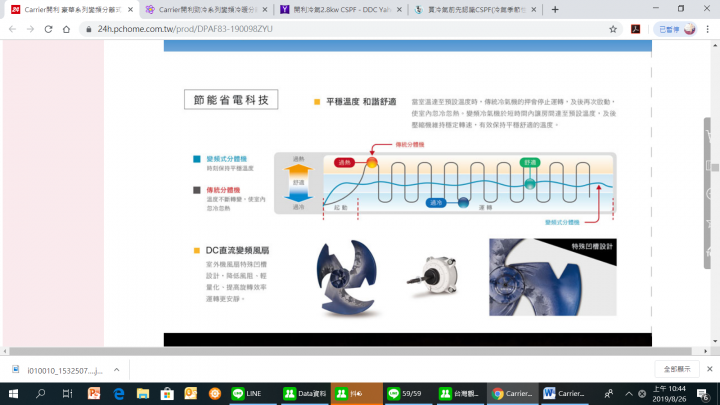Show hidden system tray icons
The height and width of the screenshot is (405, 720).
[629, 394]
